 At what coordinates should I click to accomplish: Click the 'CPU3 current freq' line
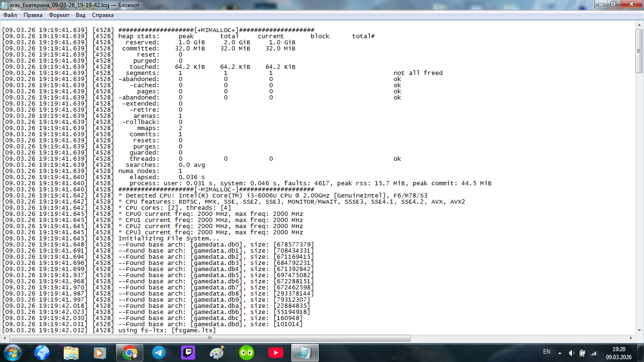[153, 232]
